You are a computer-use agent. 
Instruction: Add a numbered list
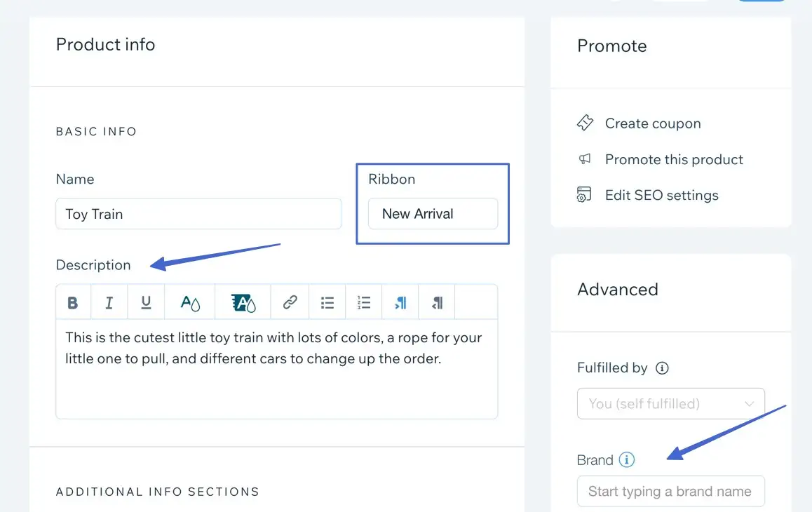[363, 303]
